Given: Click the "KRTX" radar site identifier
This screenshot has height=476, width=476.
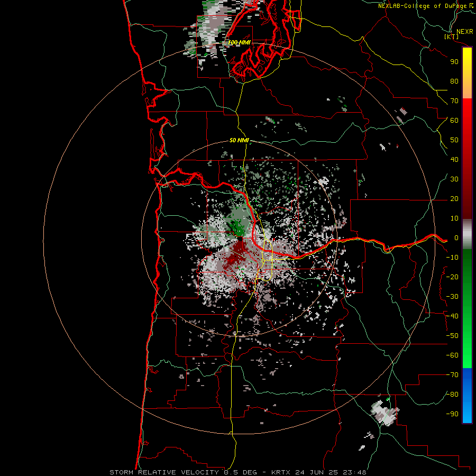Looking at the screenshot, I should pyautogui.click(x=281, y=472).
